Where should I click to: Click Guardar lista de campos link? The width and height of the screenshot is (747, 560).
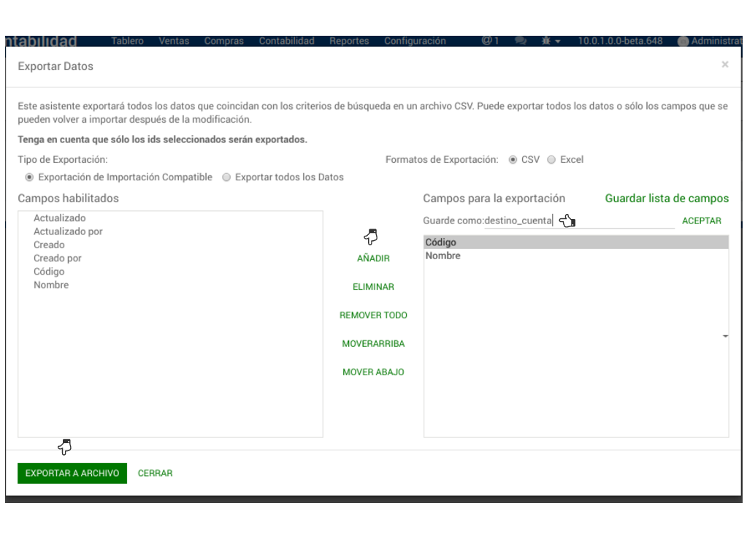[667, 199]
